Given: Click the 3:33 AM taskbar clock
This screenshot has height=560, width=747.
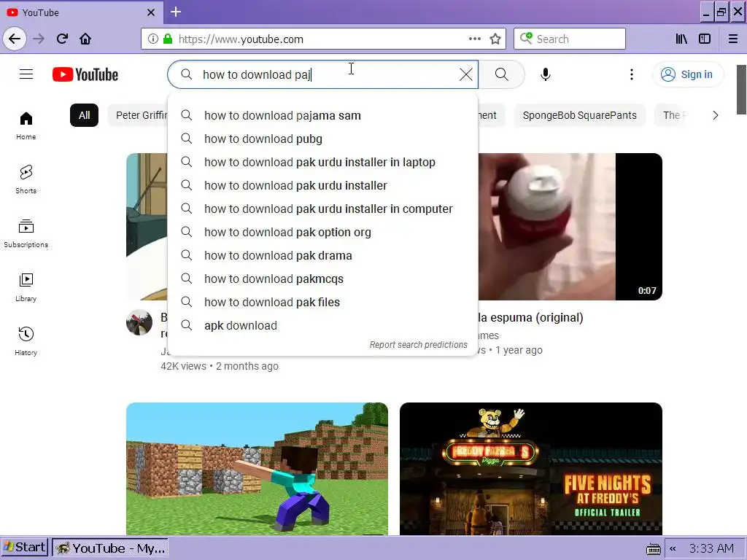Looking at the screenshot, I should (711, 548).
